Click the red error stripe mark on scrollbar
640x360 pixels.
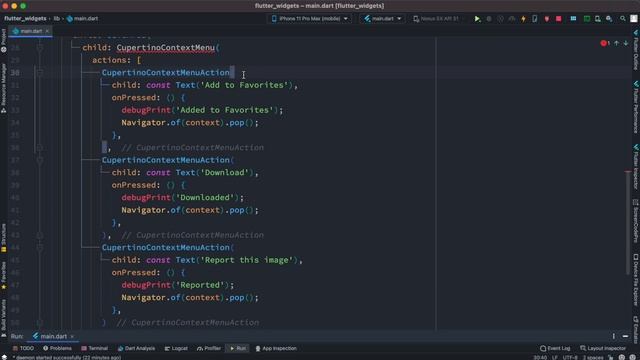tap(628, 171)
